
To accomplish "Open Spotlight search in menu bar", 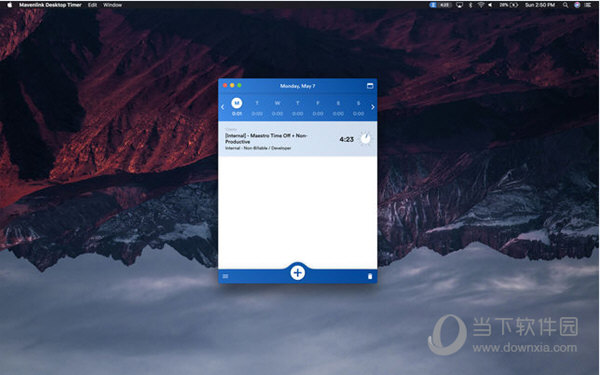I will pyautogui.click(x=565, y=5).
